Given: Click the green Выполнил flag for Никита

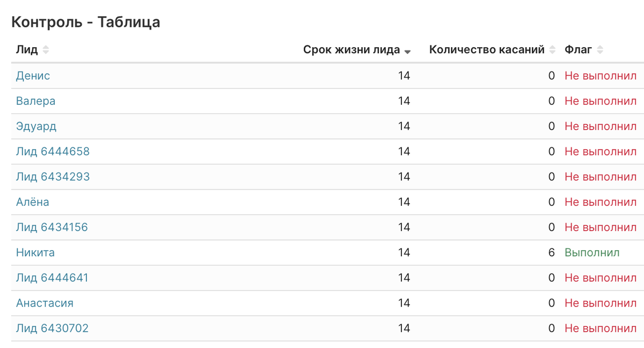Looking at the screenshot, I should (592, 252).
